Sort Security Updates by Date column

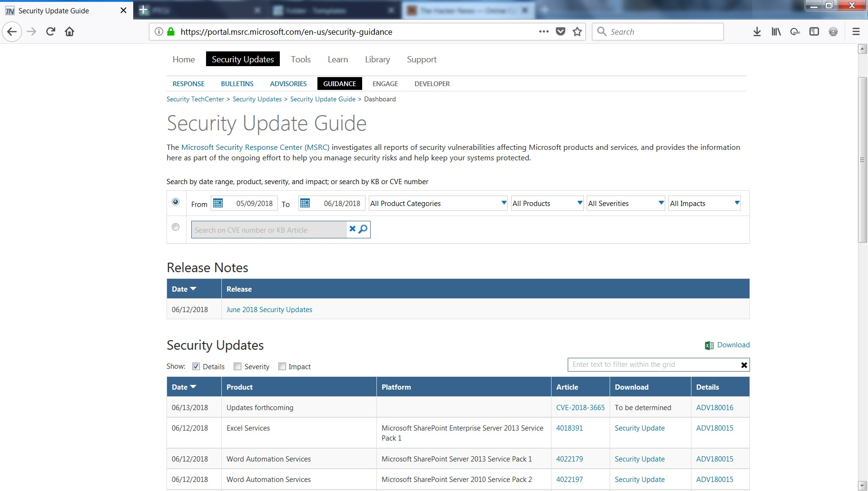pyautogui.click(x=184, y=387)
